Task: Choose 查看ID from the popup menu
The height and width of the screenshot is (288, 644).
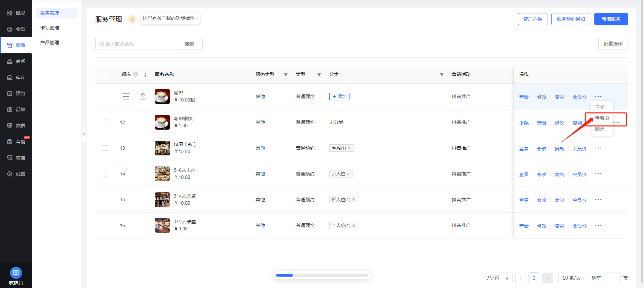Action: click(602, 118)
